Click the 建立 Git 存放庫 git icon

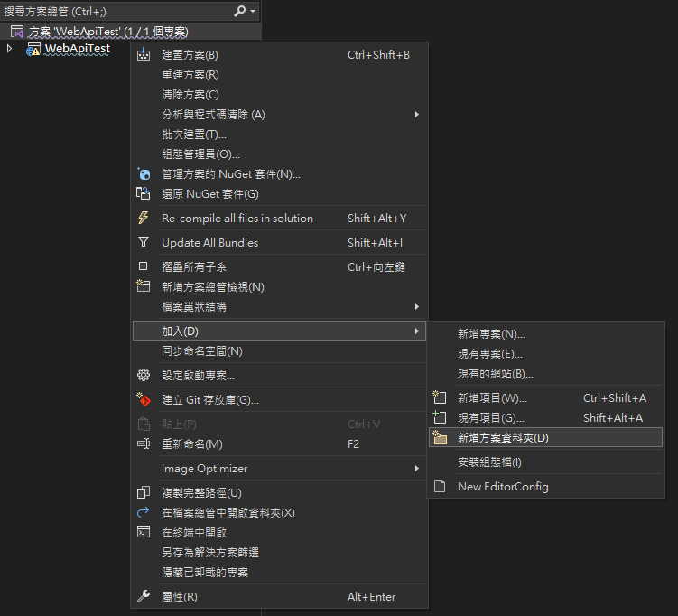click(144, 400)
